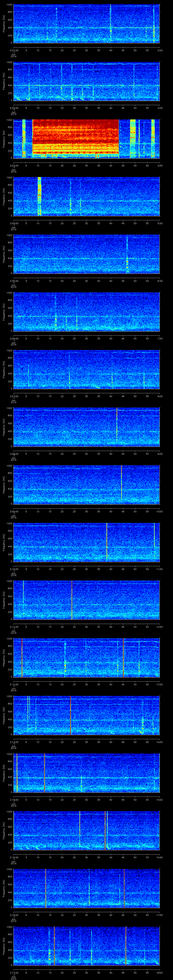Click the 2:13:00 start time label
This screenshot has height=980, width=173.
coord(14,742)
